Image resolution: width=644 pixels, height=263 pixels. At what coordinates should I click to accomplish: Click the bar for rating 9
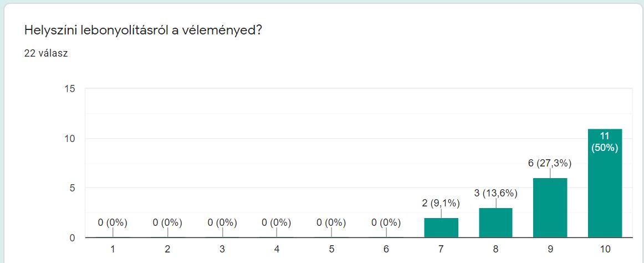[550, 208]
